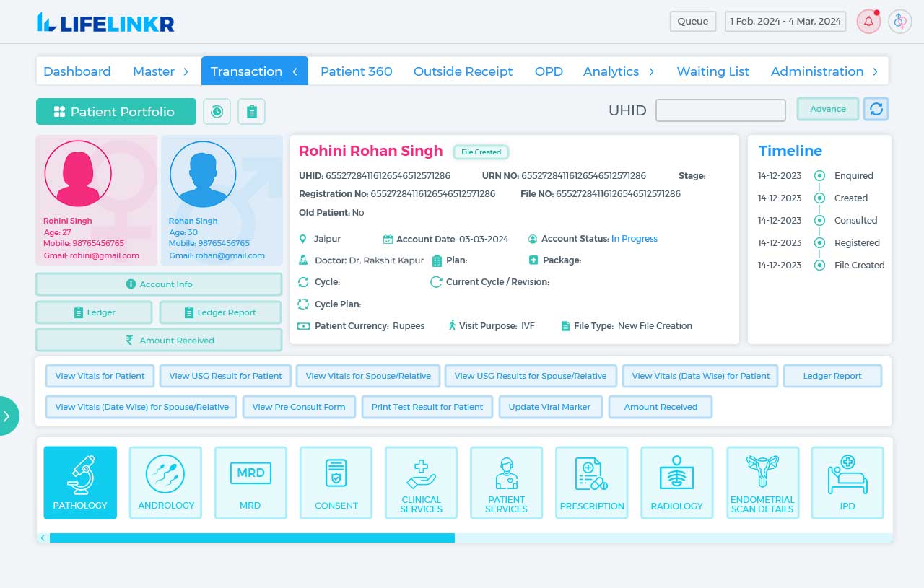The image size is (924, 588).
Task: Click the notification bell icon
Action: (x=868, y=22)
